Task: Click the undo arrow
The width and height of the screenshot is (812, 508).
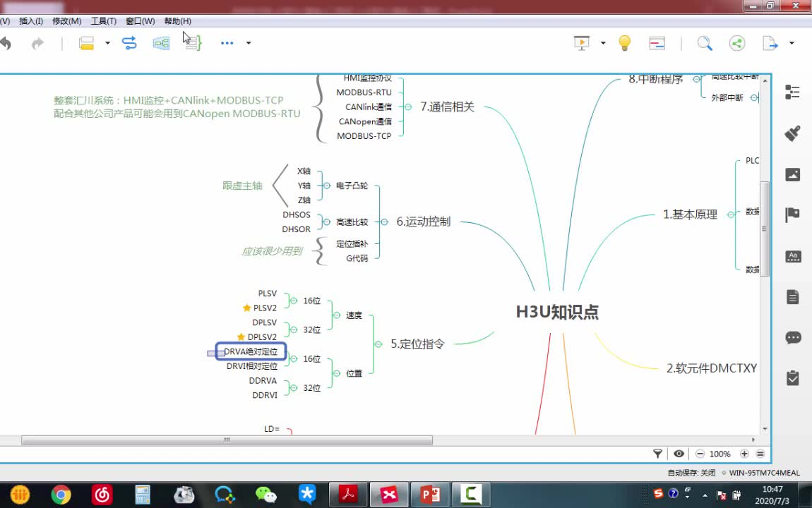Action: coord(7,42)
